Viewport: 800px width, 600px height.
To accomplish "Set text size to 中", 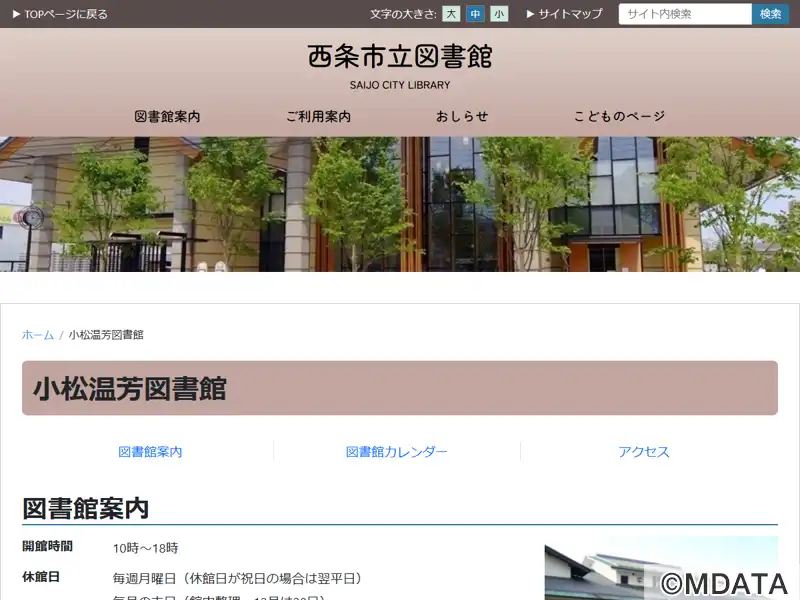I will pos(475,14).
